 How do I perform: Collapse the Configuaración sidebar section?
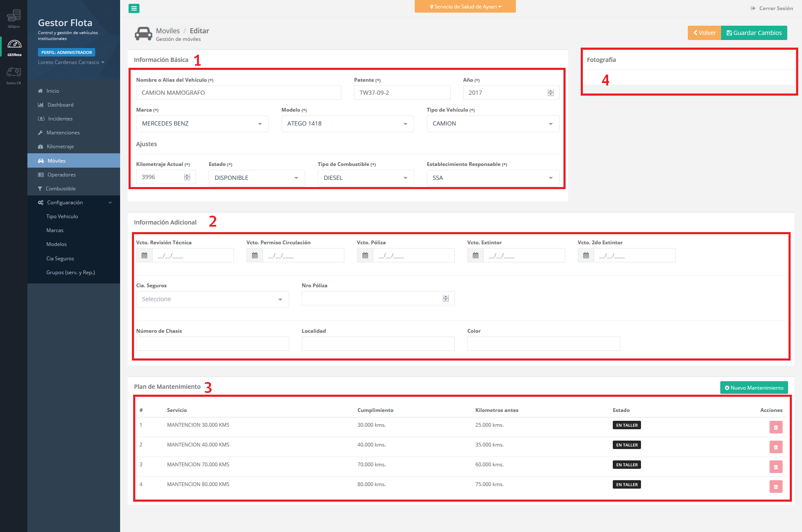[x=74, y=203]
